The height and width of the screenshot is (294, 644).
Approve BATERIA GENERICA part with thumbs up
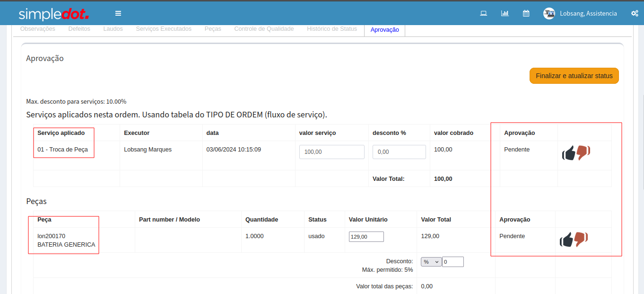[566, 240]
